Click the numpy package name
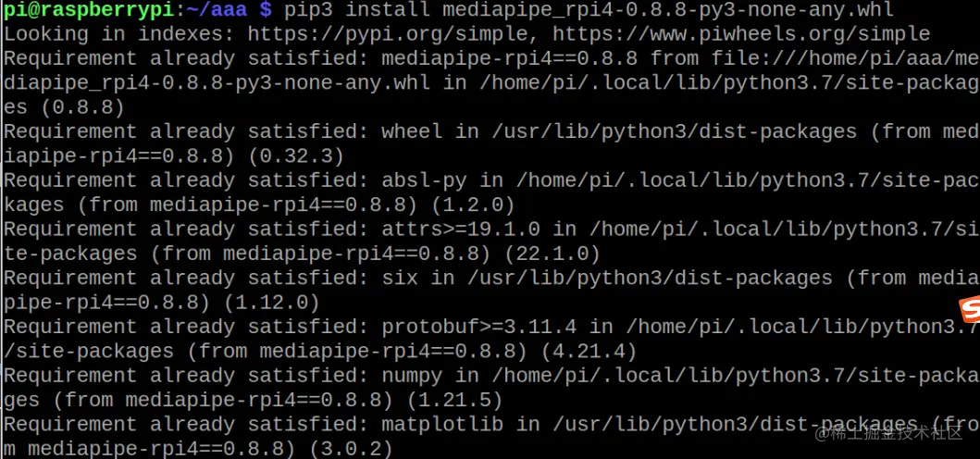The height and width of the screenshot is (459, 980). (412, 377)
